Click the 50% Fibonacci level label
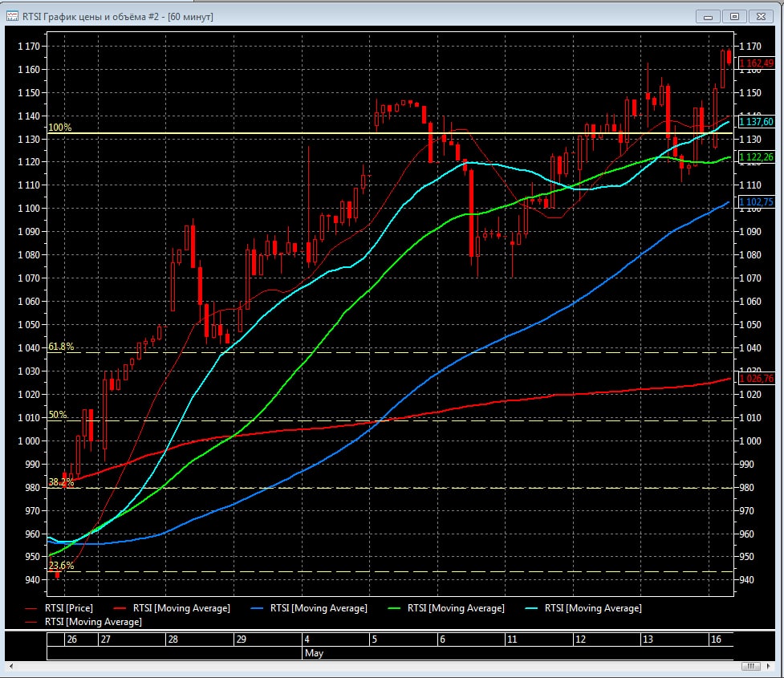The image size is (784, 678). pyautogui.click(x=57, y=415)
